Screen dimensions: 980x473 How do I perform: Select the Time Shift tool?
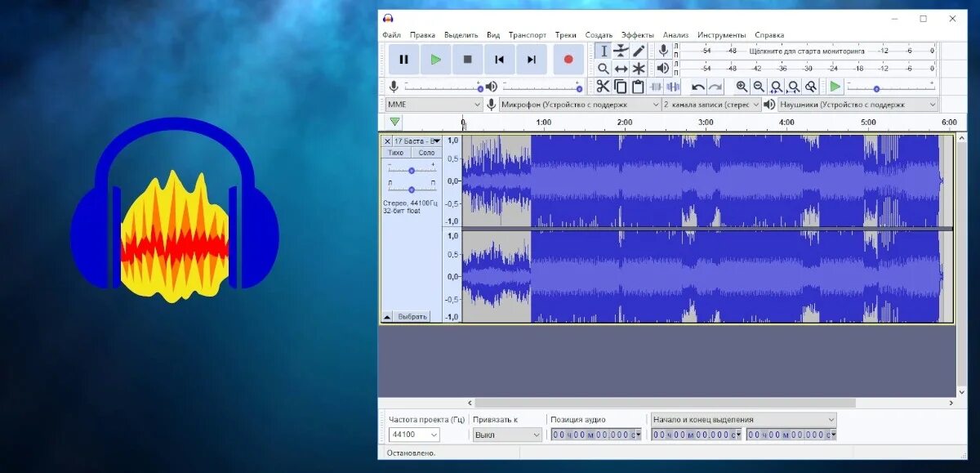pos(621,69)
